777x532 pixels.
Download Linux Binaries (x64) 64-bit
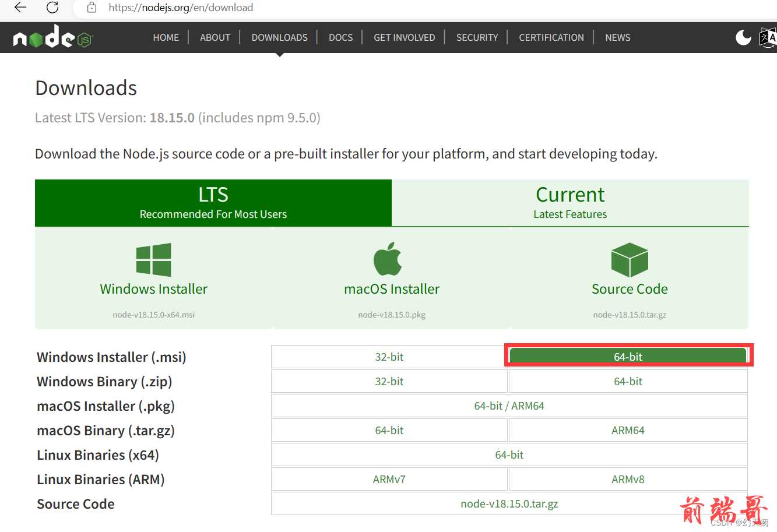(509, 455)
